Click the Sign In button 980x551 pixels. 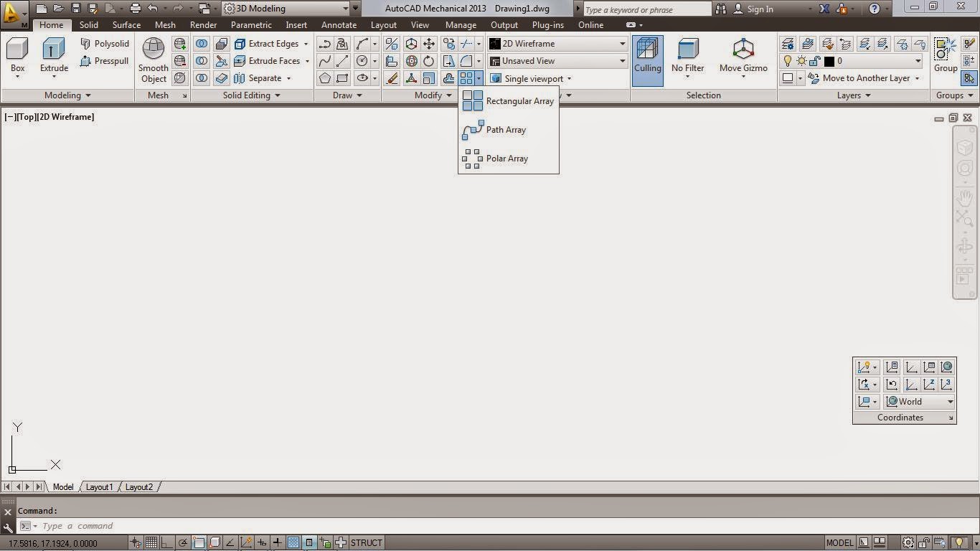pos(753,9)
